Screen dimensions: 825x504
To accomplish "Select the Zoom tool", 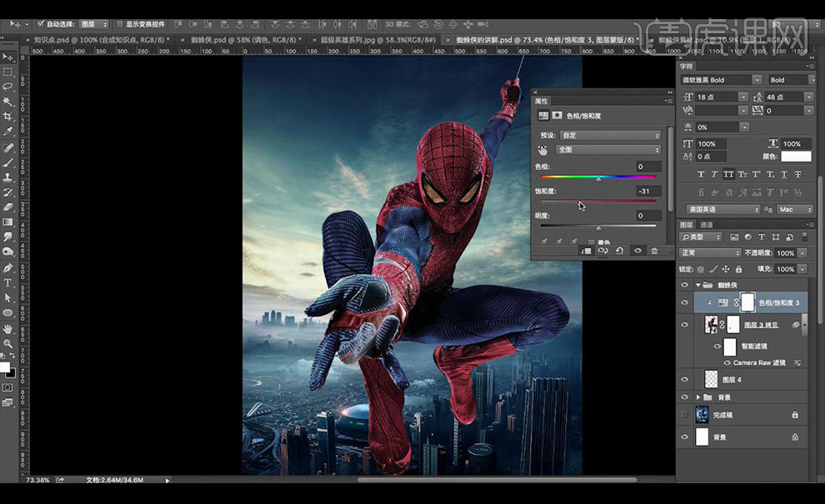I will [x=7, y=343].
